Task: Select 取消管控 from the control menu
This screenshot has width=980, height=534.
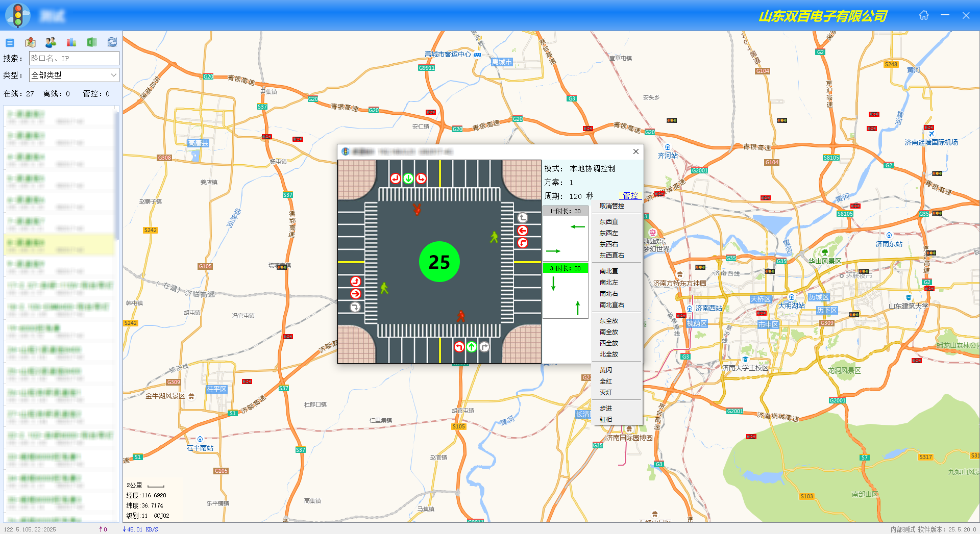Action: [611, 206]
